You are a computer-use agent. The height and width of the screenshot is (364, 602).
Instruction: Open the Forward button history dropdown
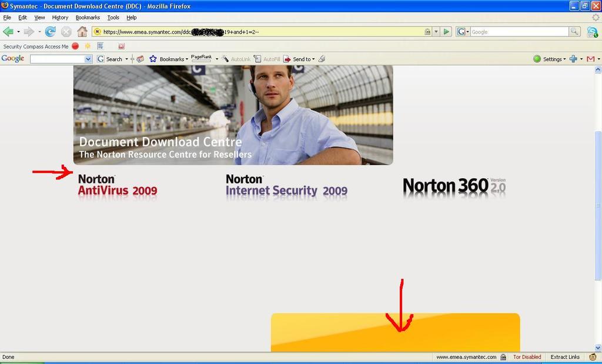pyautogui.click(x=39, y=32)
